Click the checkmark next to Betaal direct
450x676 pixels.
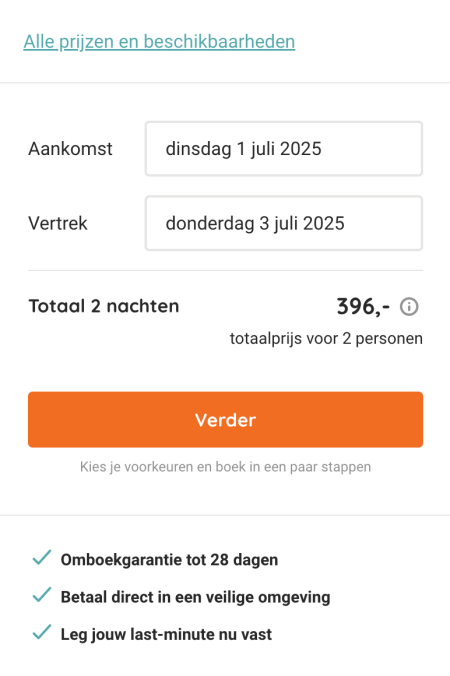pyautogui.click(x=42, y=595)
